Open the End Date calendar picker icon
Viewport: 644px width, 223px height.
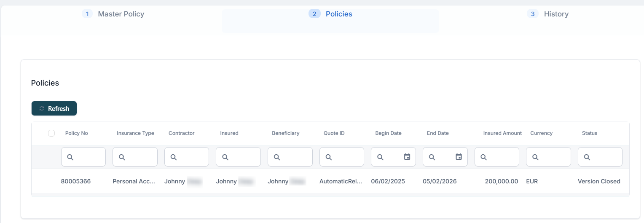(x=459, y=157)
